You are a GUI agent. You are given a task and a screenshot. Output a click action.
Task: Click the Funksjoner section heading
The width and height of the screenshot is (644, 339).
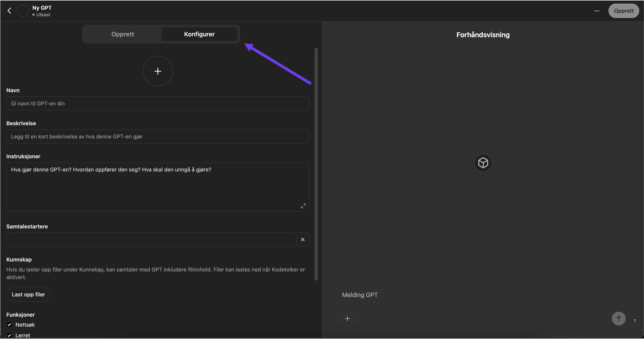(x=20, y=315)
